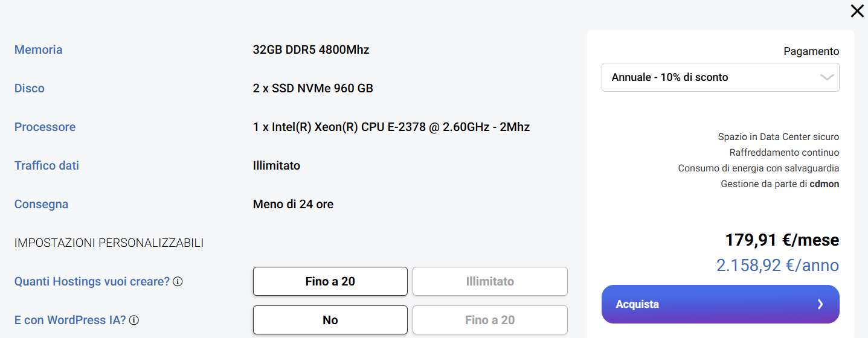Click the 179,91 €/mese monthly price
Screen dimensions: 868x338
(x=782, y=240)
